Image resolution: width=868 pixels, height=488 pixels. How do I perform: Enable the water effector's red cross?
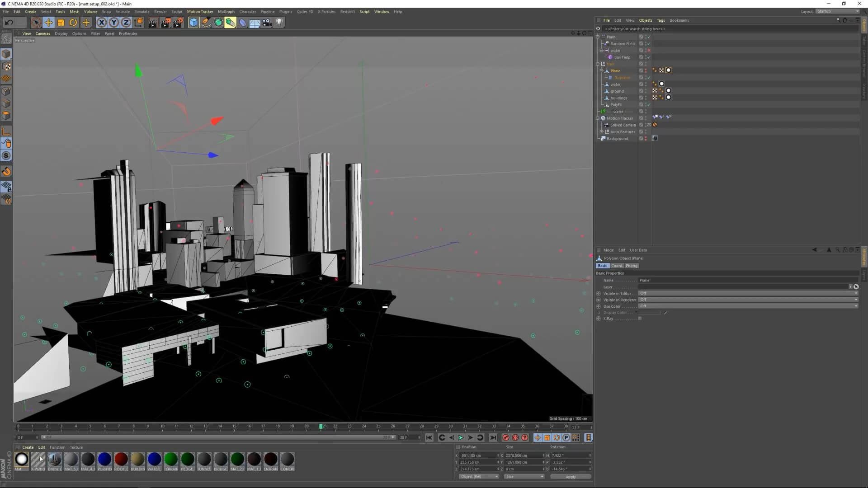click(649, 51)
